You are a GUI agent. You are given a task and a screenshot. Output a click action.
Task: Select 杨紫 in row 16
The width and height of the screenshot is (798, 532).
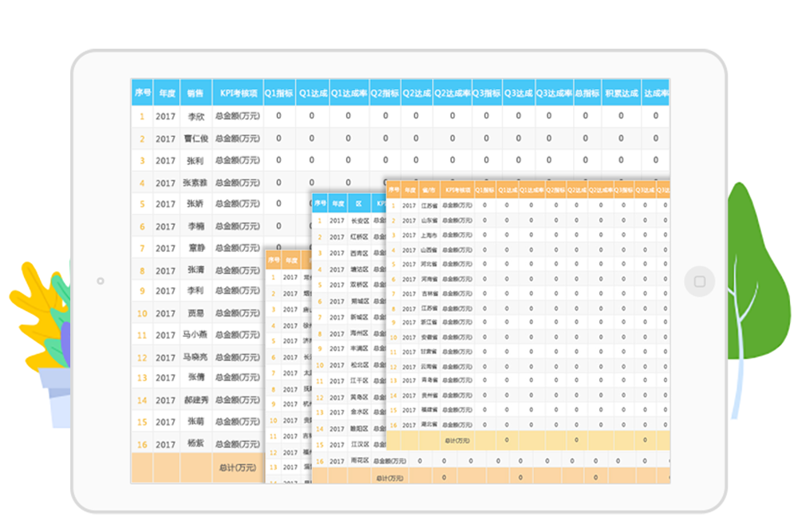tap(195, 444)
